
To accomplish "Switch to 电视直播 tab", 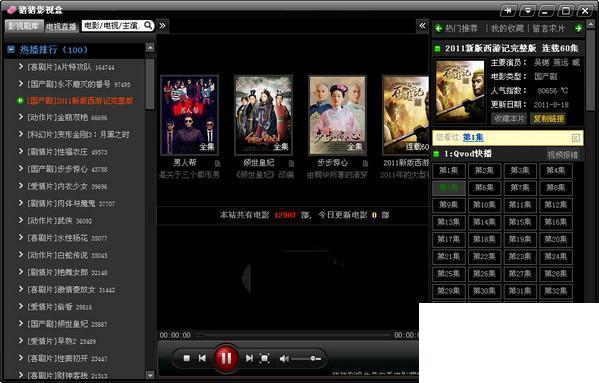I will 61,26.
